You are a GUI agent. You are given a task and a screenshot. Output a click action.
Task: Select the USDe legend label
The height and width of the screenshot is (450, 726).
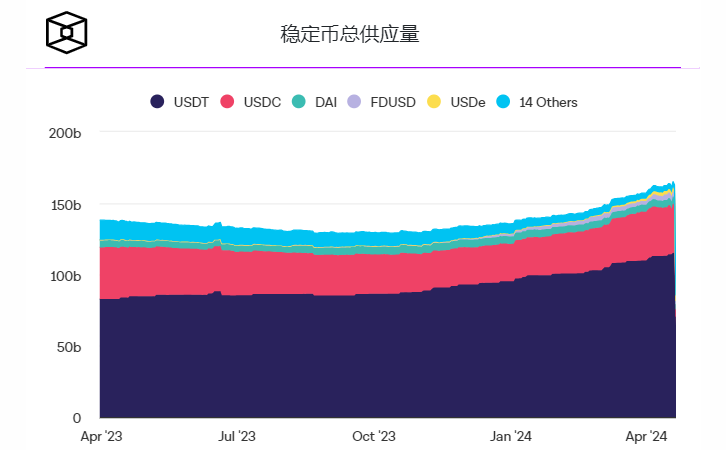click(468, 102)
